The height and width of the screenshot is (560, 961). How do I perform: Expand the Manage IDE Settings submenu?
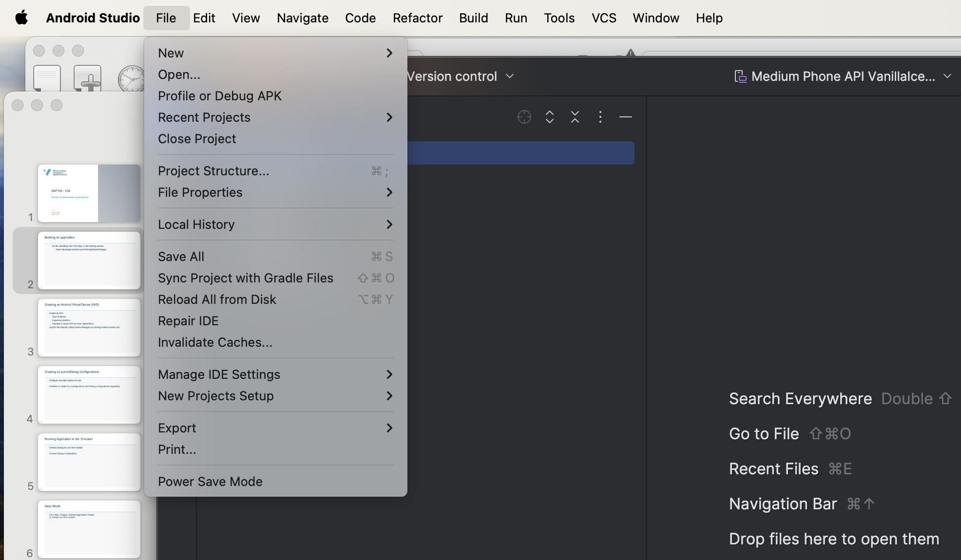point(276,374)
